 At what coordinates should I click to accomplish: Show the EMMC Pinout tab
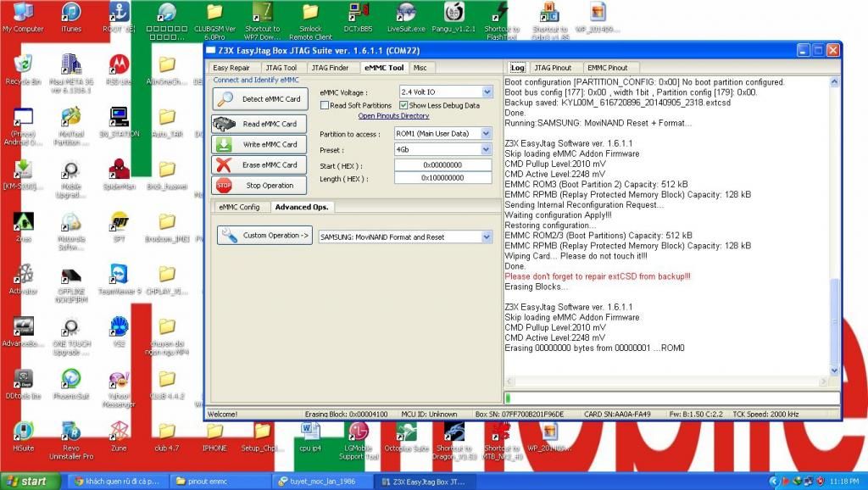pyautogui.click(x=607, y=68)
